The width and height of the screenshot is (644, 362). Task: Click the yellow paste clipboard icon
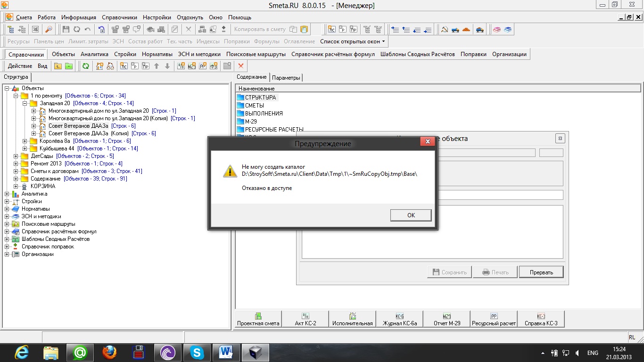click(x=304, y=29)
